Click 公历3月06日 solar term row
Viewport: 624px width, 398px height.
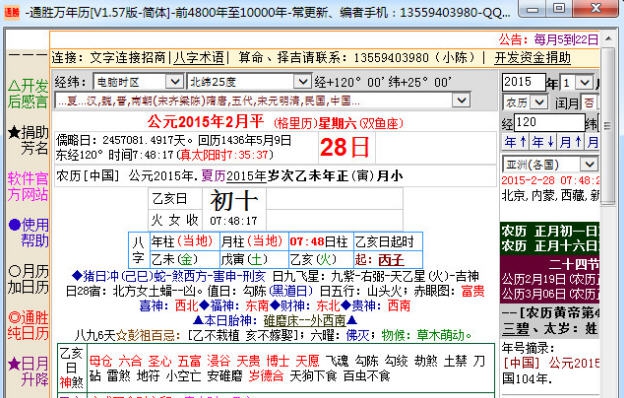tap(550, 295)
